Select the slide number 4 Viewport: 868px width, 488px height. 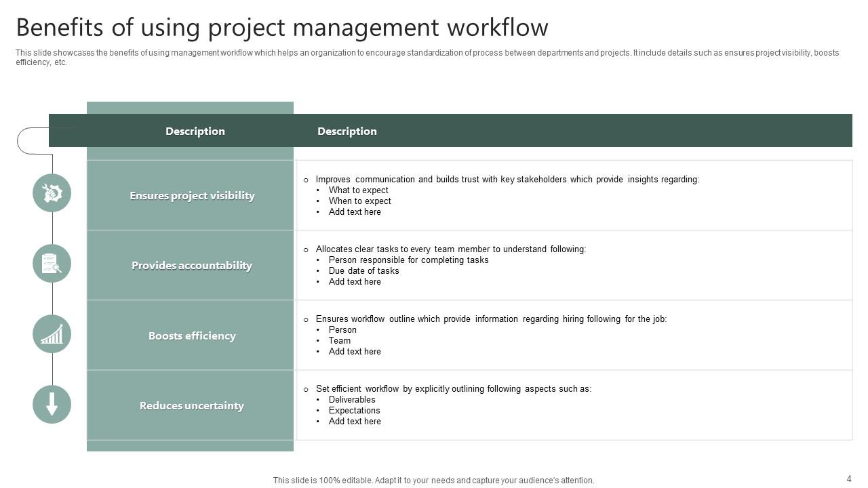click(x=848, y=479)
